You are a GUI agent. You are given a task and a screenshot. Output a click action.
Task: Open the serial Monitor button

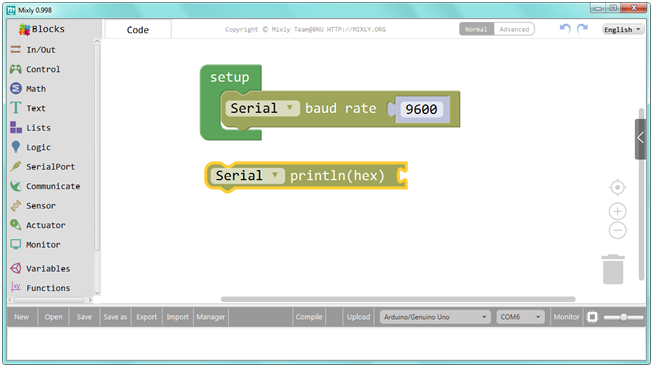coord(566,317)
